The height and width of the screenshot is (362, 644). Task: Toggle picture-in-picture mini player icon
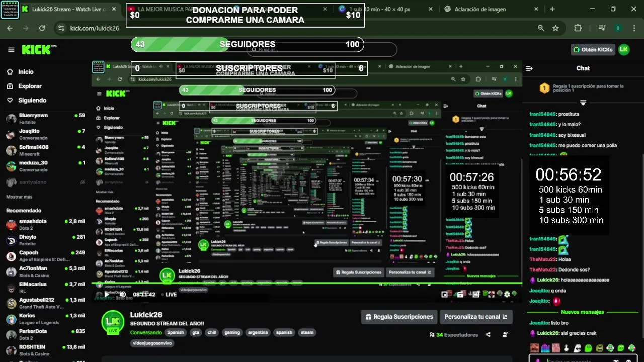(445, 295)
